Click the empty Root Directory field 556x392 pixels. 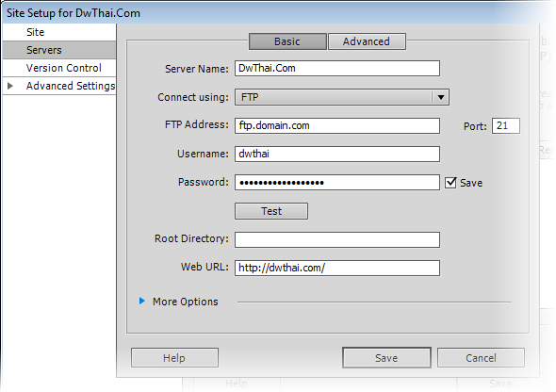pos(337,239)
